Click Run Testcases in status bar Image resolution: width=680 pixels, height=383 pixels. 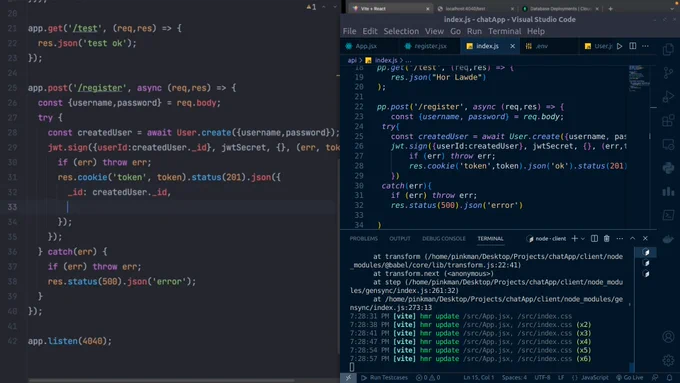[384, 377]
